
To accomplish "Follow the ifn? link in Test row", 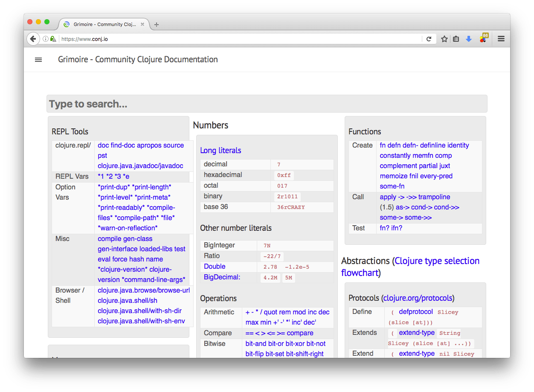I will (x=397, y=228).
